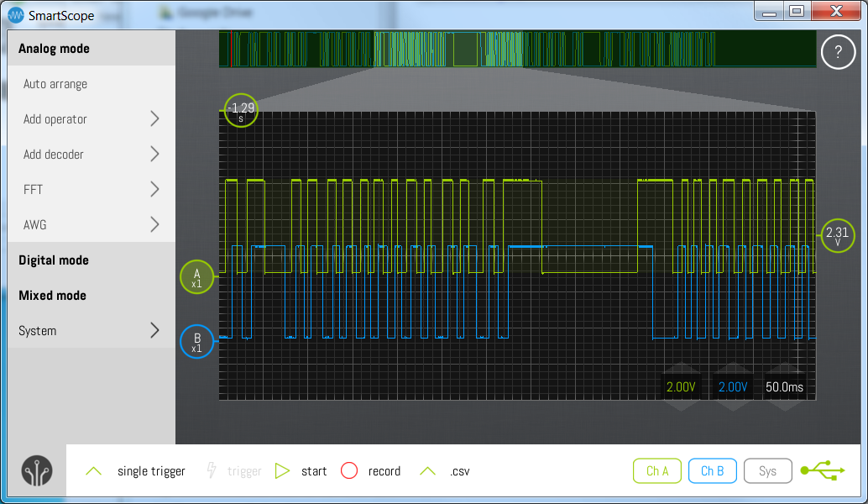Open the AWG menu entry label

click(35, 225)
